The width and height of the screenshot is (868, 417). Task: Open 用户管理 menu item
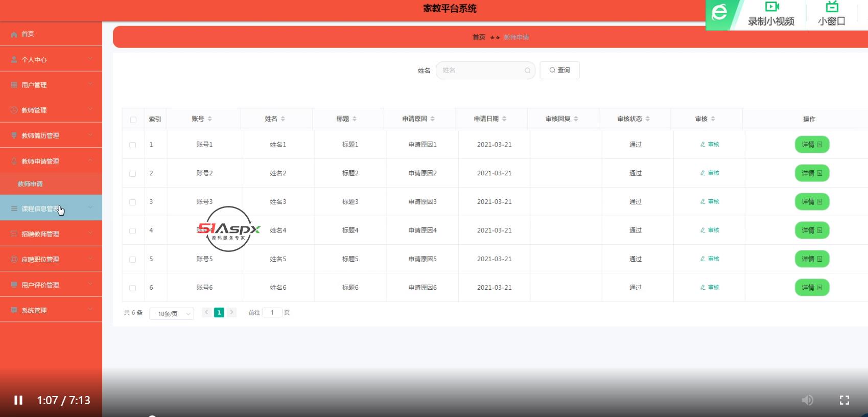(51, 84)
